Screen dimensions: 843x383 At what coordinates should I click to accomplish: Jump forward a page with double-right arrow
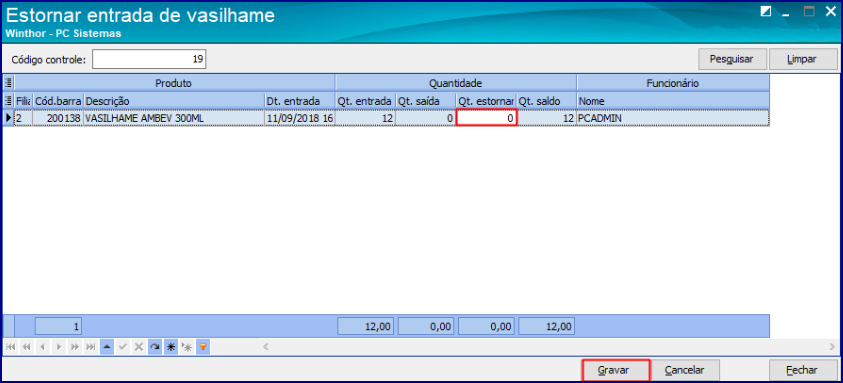pos(74,347)
